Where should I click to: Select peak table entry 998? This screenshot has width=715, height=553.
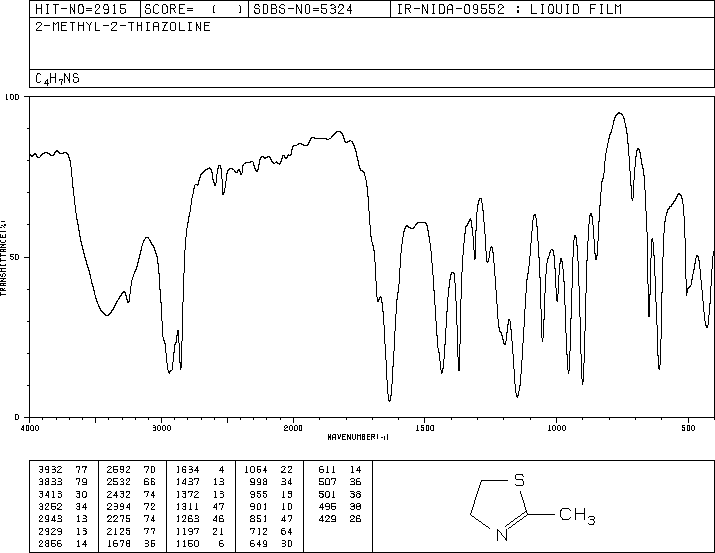pyautogui.click(x=259, y=482)
